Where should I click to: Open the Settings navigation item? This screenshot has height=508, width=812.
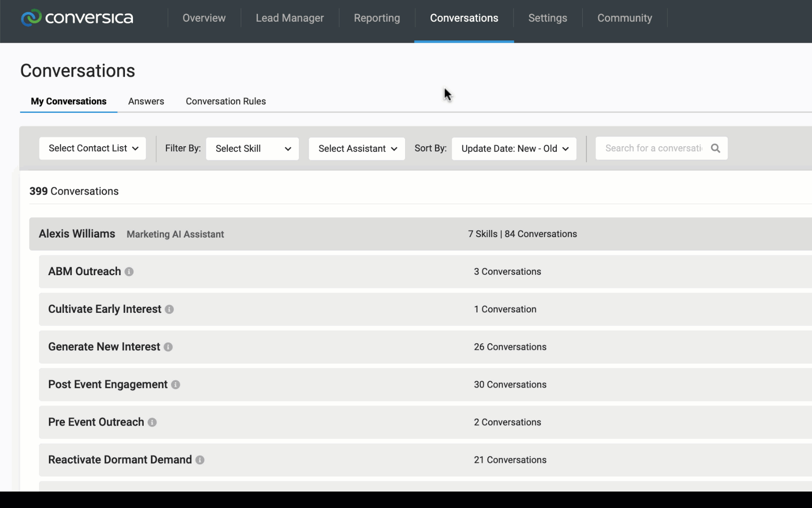click(547, 18)
